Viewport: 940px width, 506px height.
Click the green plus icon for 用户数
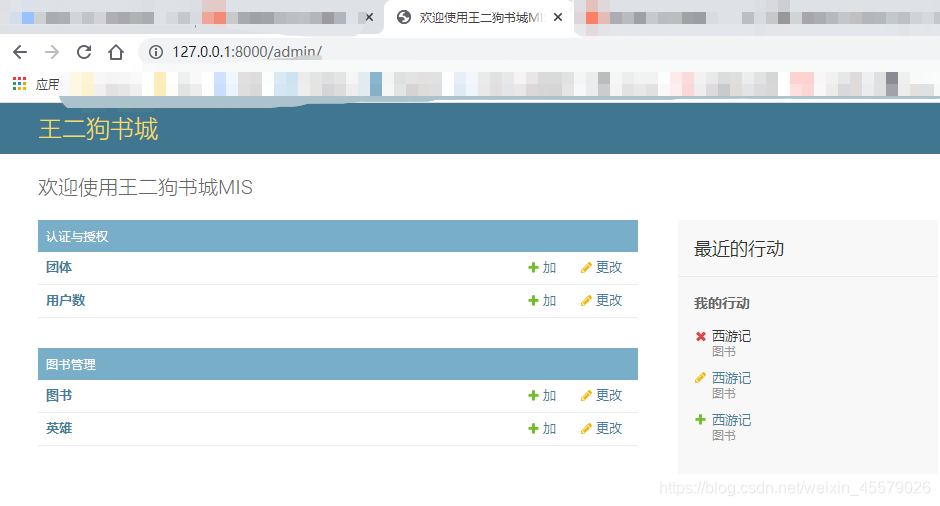point(533,300)
